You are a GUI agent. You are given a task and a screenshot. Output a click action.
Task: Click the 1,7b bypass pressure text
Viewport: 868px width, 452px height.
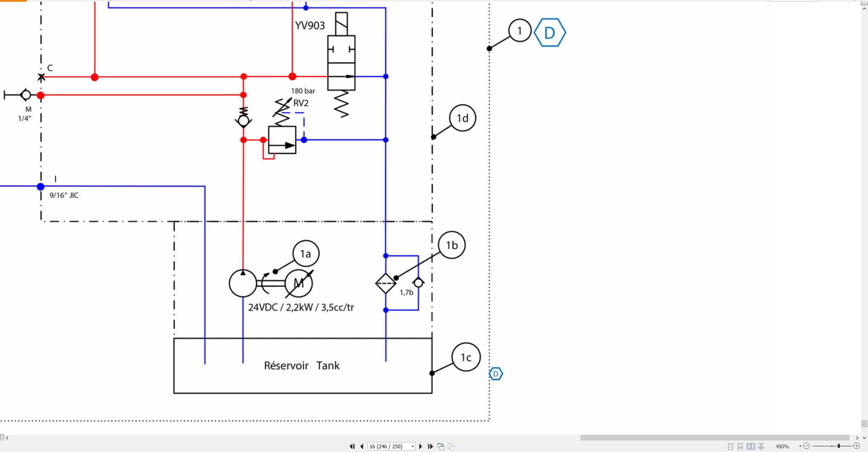click(406, 292)
